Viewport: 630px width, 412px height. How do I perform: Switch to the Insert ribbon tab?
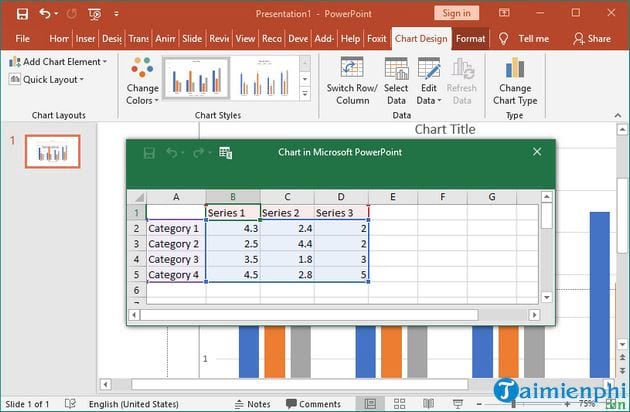tap(85, 39)
